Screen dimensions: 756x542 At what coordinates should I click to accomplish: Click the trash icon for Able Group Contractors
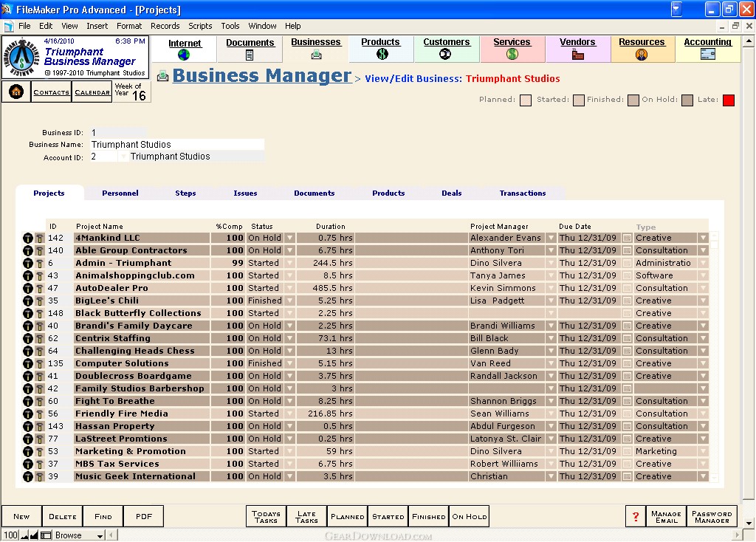point(40,251)
